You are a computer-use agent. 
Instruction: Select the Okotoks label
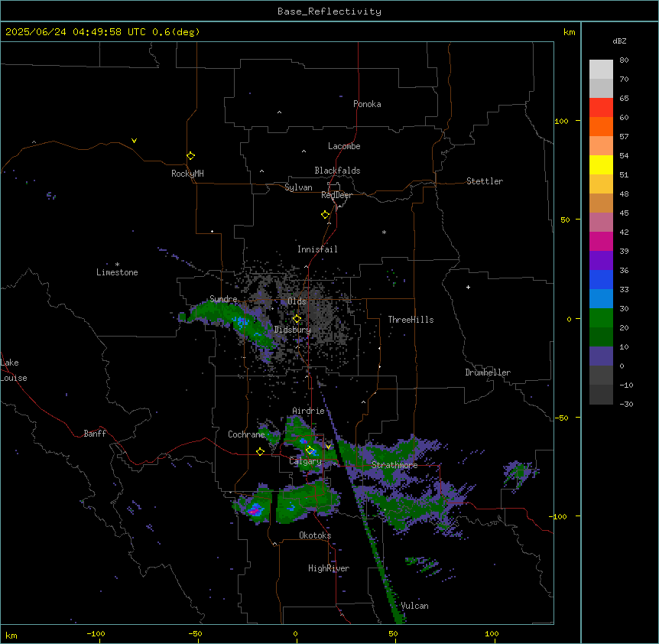pos(315,535)
